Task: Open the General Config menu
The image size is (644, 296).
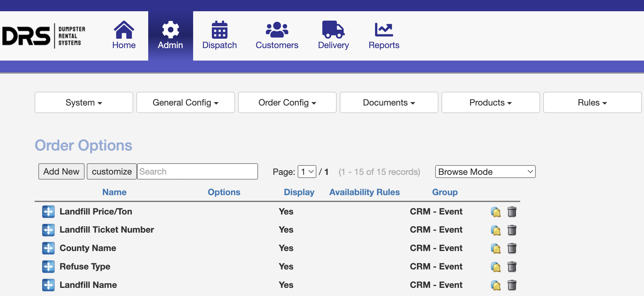Action: point(185,102)
